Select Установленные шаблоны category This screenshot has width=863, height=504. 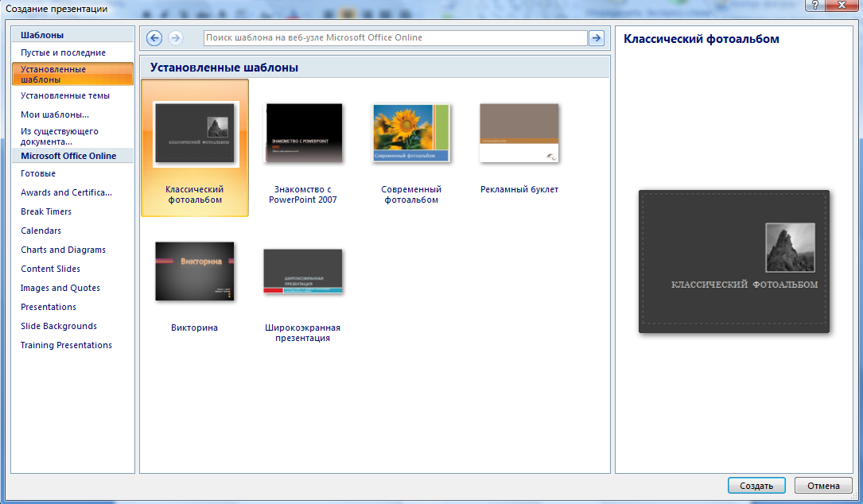(72, 74)
